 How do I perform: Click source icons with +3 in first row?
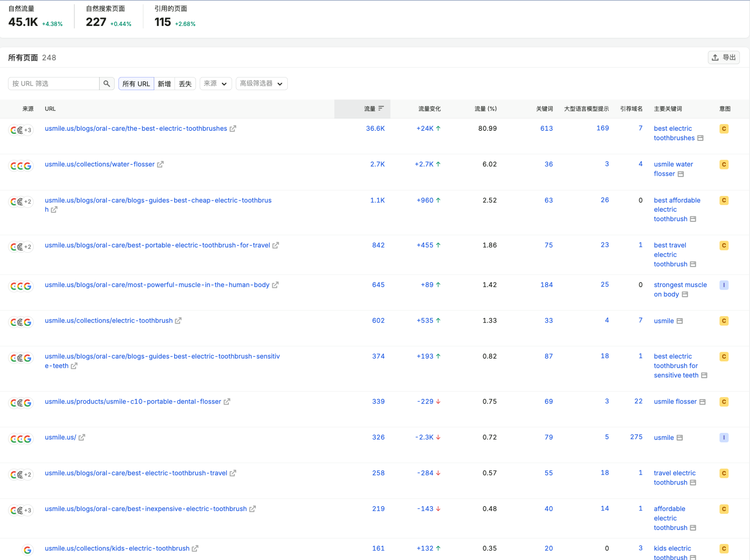pyautogui.click(x=21, y=130)
